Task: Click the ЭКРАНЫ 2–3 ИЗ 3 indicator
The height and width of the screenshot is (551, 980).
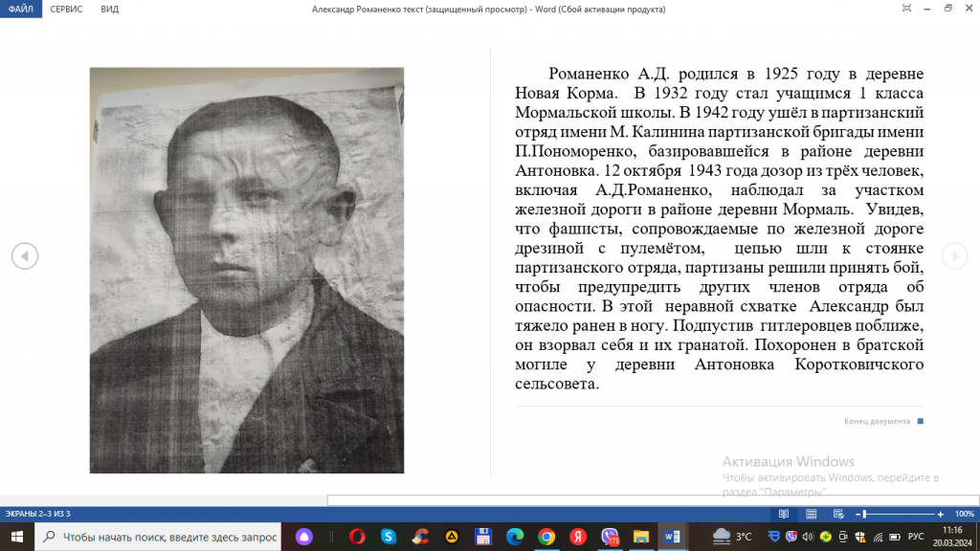Action: tap(38, 514)
